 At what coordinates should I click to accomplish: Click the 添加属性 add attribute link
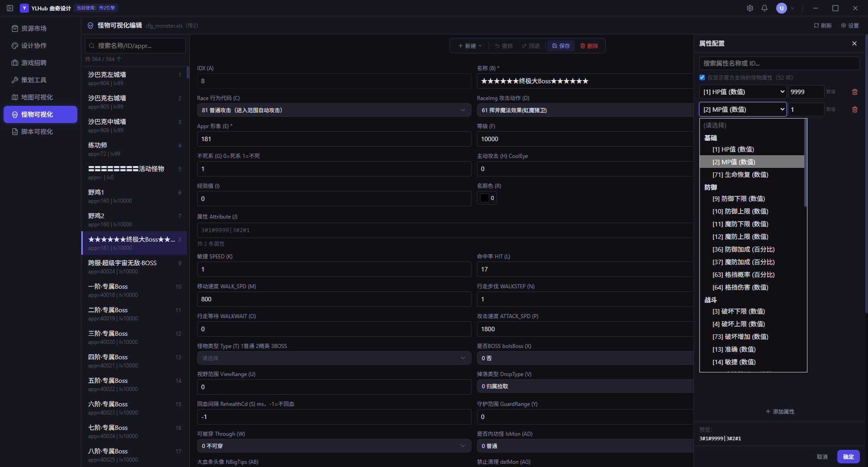[x=780, y=411]
